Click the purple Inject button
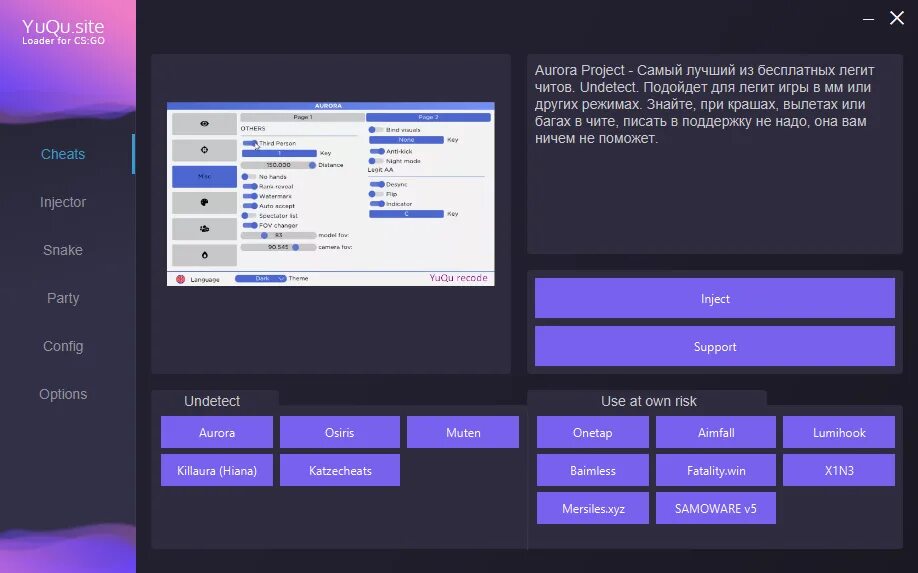The width and height of the screenshot is (918, 573). click(715, 298)
